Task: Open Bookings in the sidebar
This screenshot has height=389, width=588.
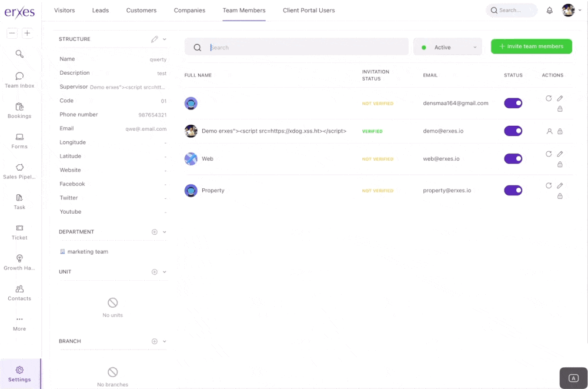Action: point(19,111)
